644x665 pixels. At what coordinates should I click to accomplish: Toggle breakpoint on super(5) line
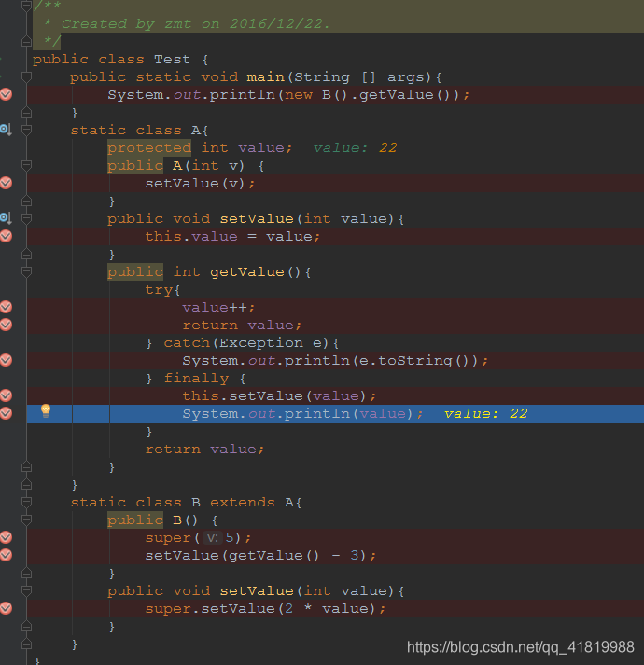(x=6, y=537)
